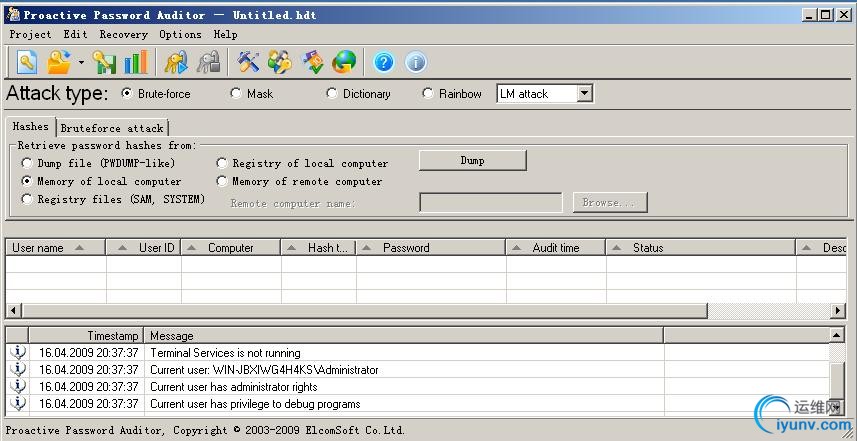857x441 pixels.
Task: Switch to the Hashes tab
Action: 31,126
